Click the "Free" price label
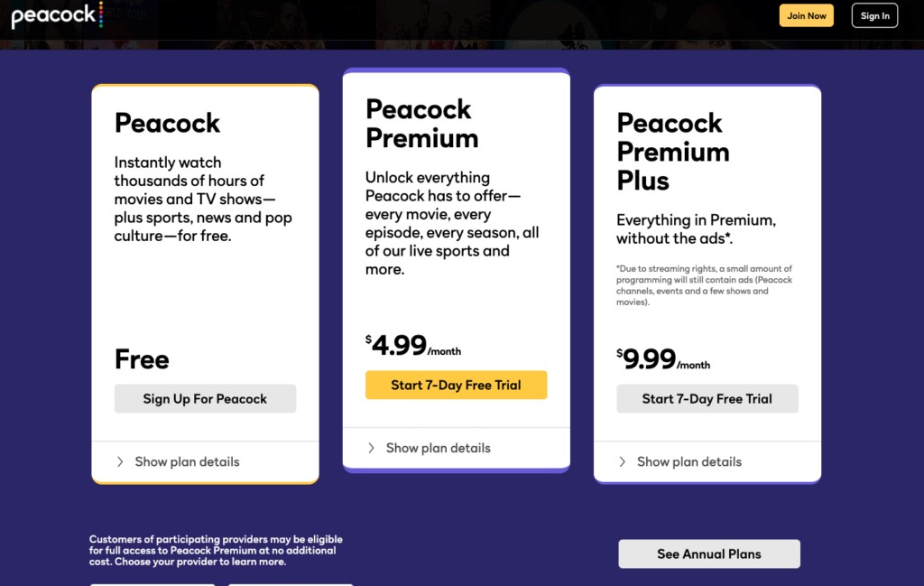The height and width of the screenshot is (586, 924). click(x=142, y=359)
